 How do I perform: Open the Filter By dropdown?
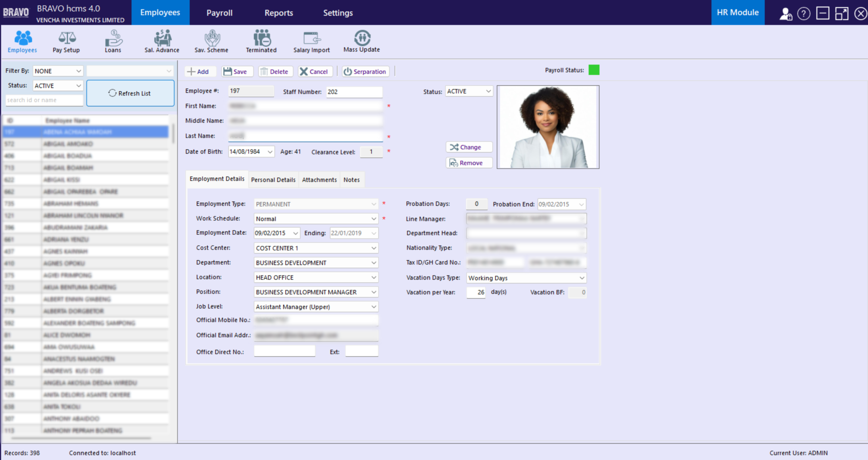(78, 71)
